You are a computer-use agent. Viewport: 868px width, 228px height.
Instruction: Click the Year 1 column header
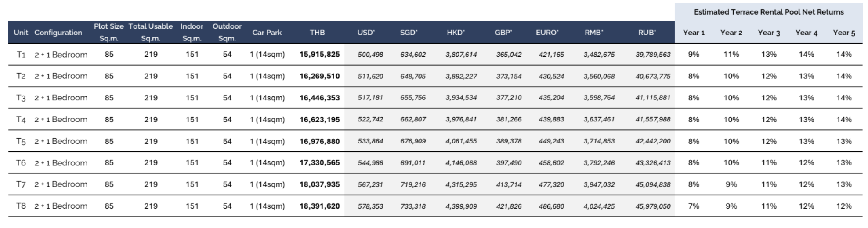click(x=694, y=32)
